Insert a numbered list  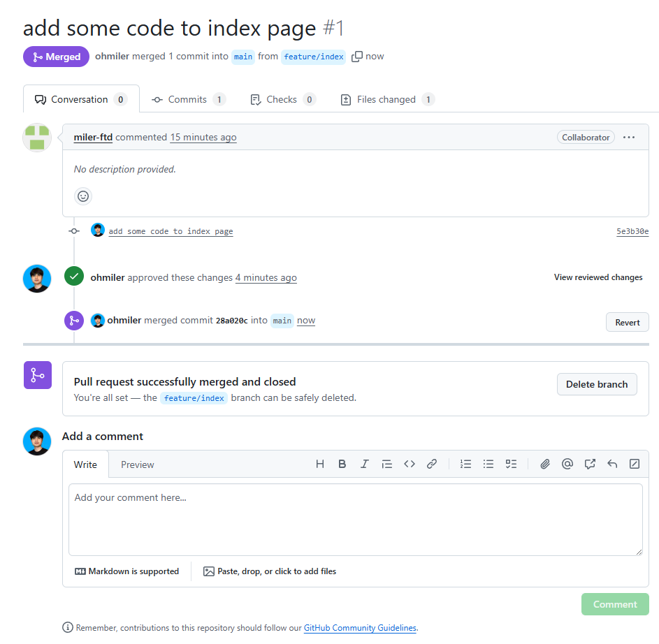pos(466,464)
